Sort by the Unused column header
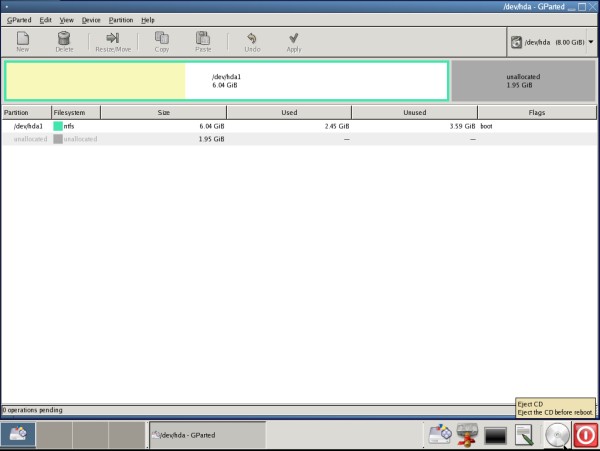600x451 pixels. click(x=414, y=112)
